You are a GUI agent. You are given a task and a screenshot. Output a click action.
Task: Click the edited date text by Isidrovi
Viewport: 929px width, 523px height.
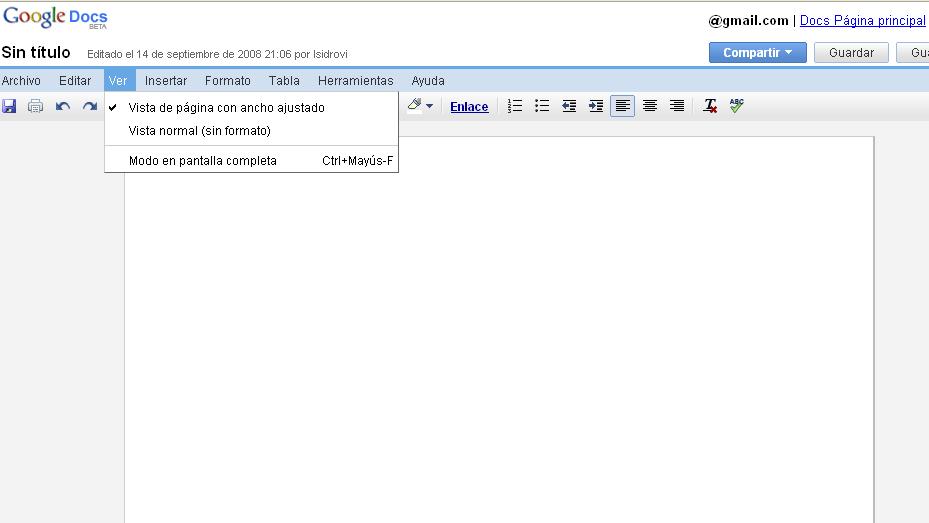tap(217, 54)
